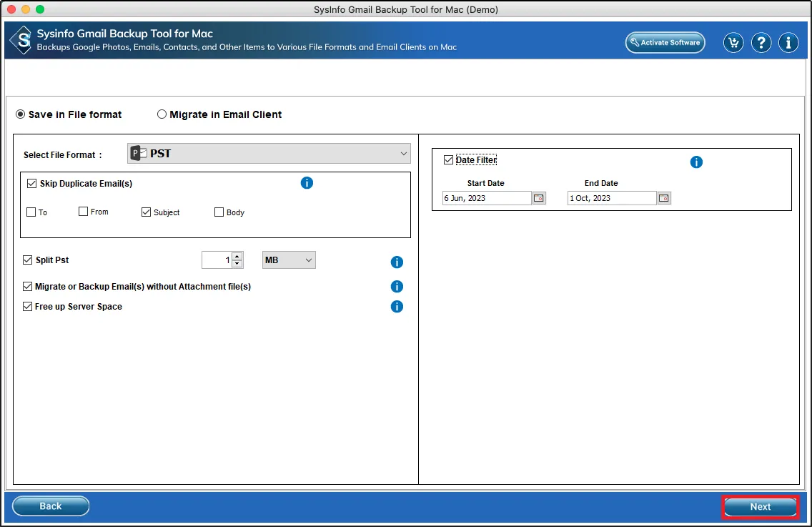The height and width of the screenshot is (527, 812).
Task: Increase the Split Pst size value
Action: (238, 256)
